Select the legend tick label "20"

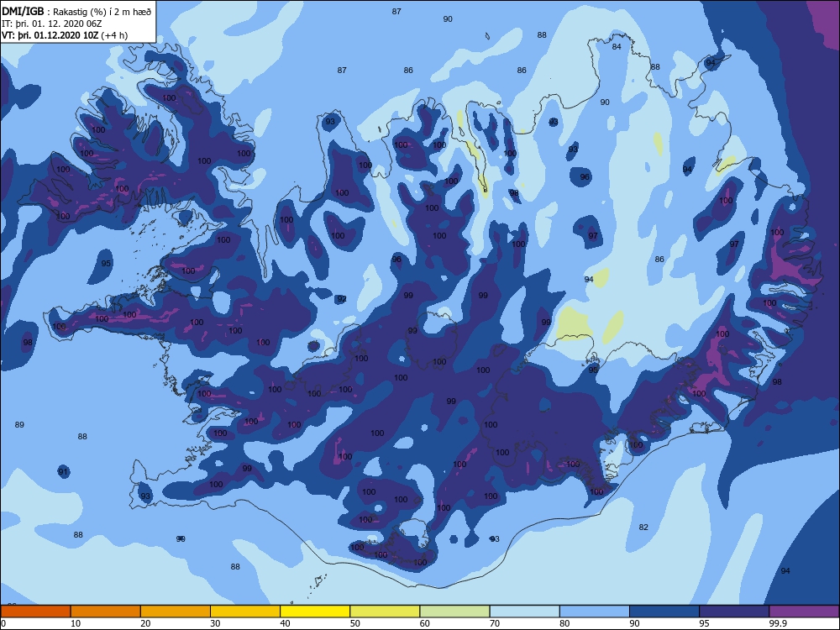(x=145, y=623)
